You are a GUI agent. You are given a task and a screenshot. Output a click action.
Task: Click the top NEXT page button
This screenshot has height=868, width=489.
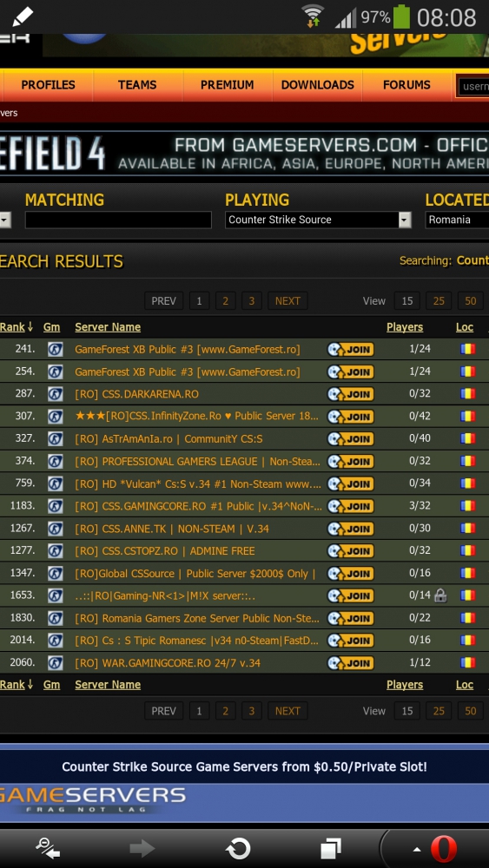pyautogui.click(x=287, y=300)
